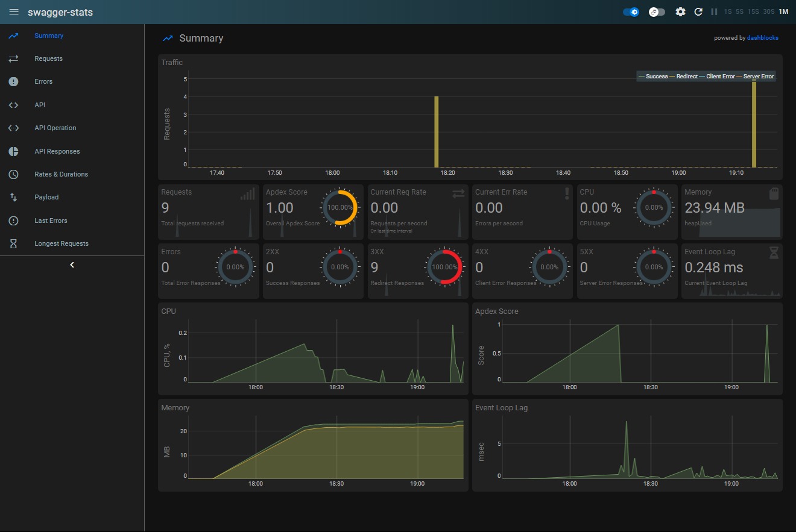Screen dimensions: 796x532
Task: Set refresh interval to 5S
Action: (739, 12)
